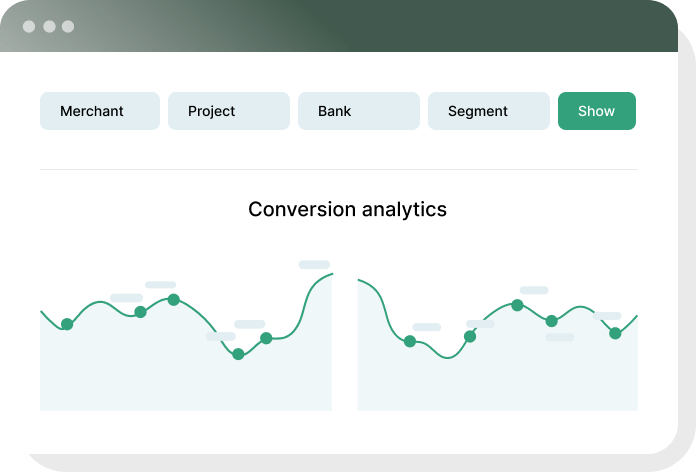This screenshot has height=472, width=696.
Task: Select the Segment filter field
Action: [488, 111]
